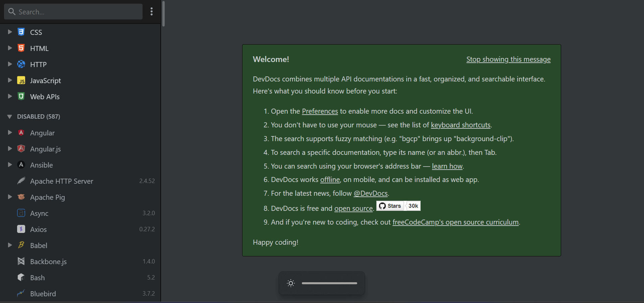Open the keyboard shortcuts link
The image size is (644, 303).
tap(461, 125)
